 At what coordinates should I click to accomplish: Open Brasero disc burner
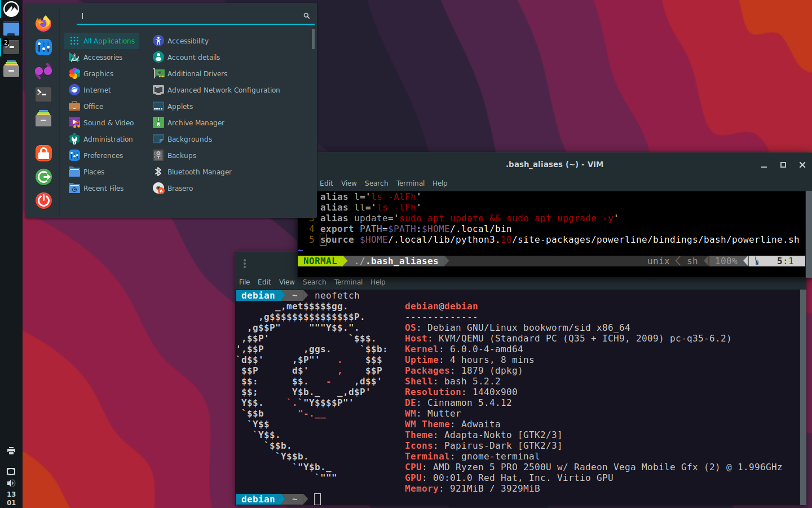point(173,188)
